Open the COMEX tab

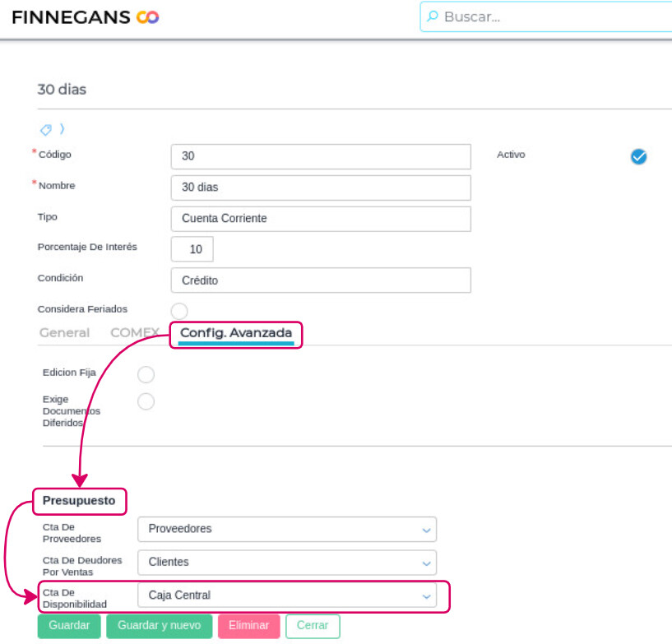(x=133, y=333)
